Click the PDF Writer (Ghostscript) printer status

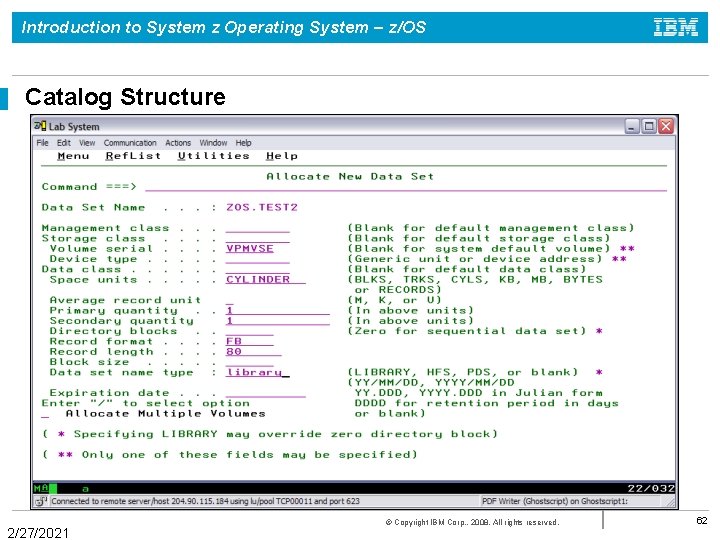[x=555, y=501]
